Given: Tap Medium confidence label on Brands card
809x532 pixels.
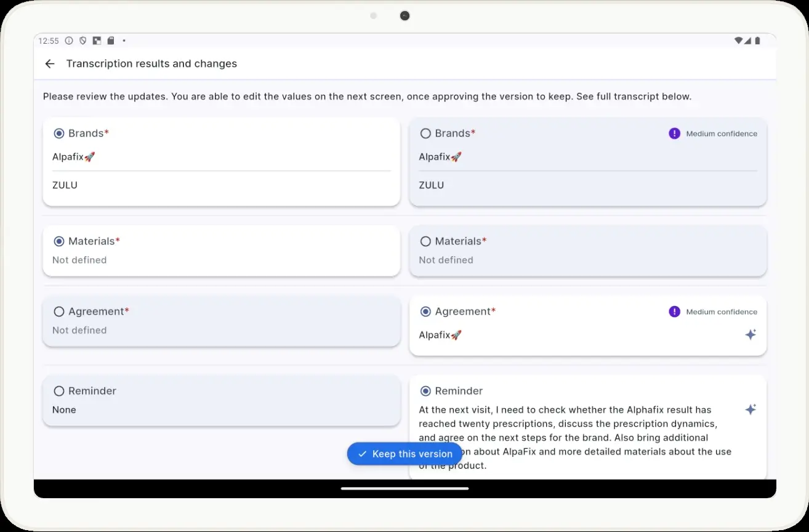Looking at the screenshot, I should click(x=722, y=134).
